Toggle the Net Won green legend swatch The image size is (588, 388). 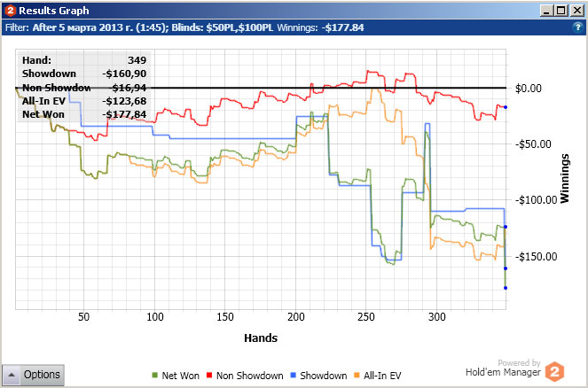(155, 375)
